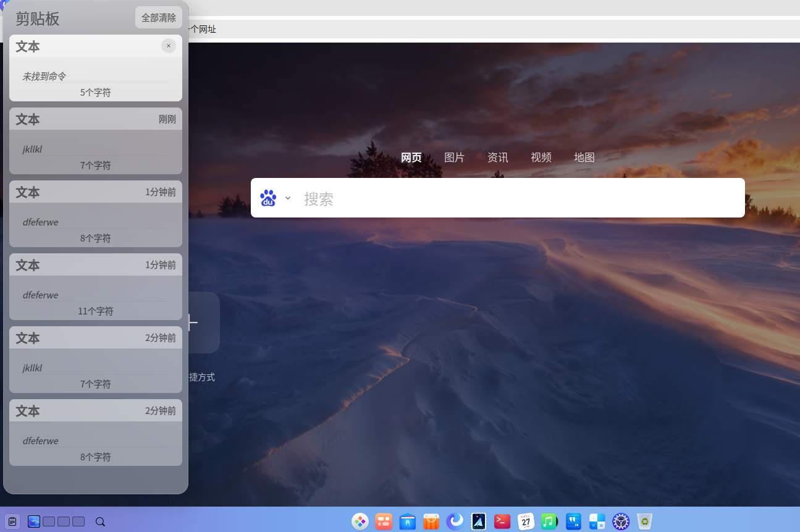
Task: Select the 网页 search tab
Action: [411, 158]
